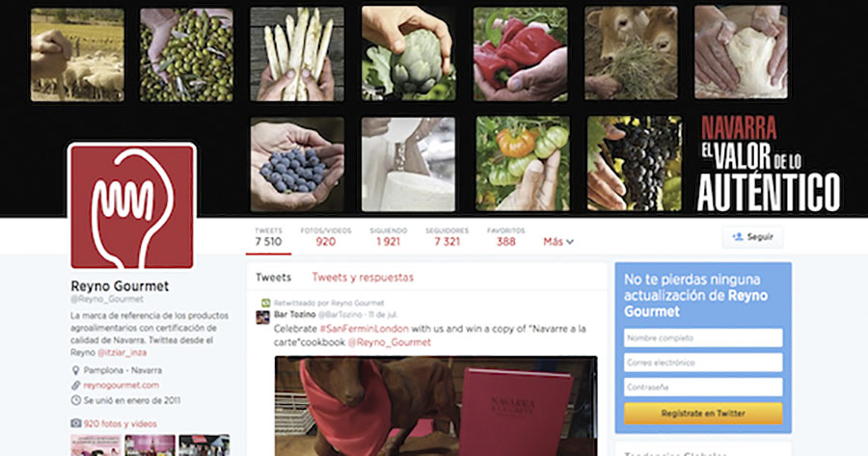The image size is (868, 456).
Task: Click the green retweet icon above Bar Tozino tweet
Action: (x=266, y=303)
